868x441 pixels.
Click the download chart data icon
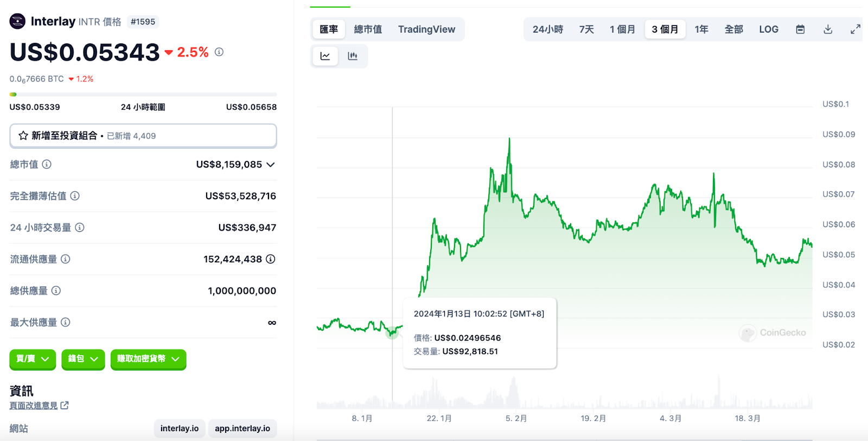(x=828, y=29)
